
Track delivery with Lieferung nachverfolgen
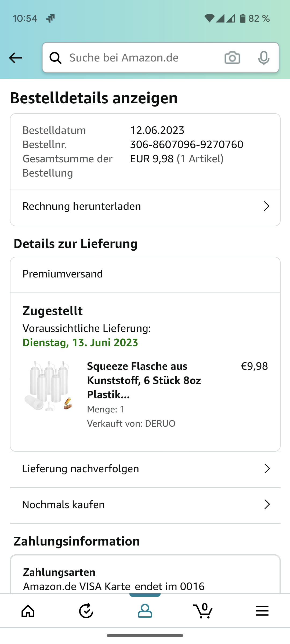pos(81,469)
